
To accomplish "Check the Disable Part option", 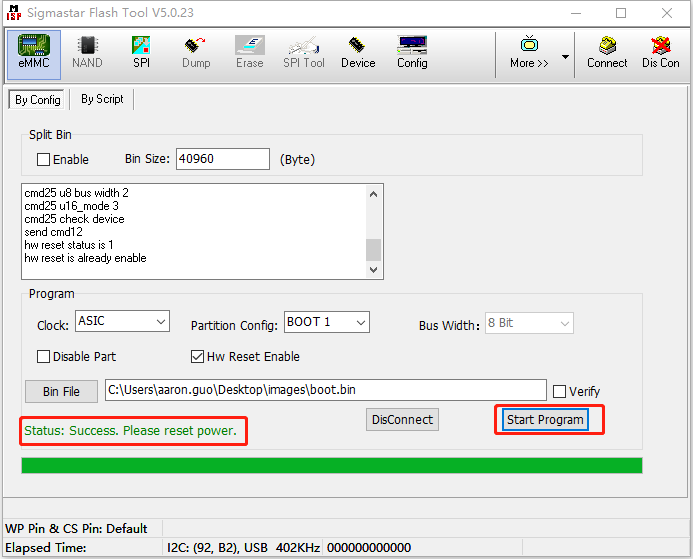I will (43, 357).
